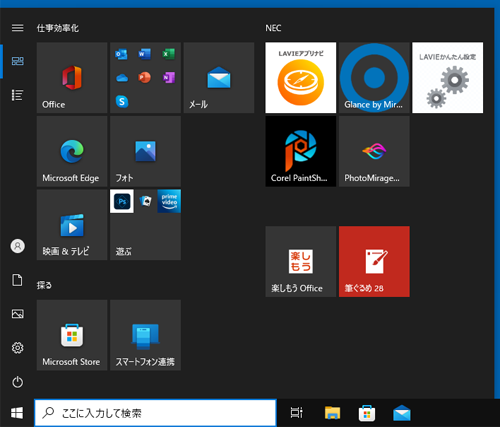Viewport: 500px width, 427px height.
Task: Click the NEC group header
Action: pos(273,28)
